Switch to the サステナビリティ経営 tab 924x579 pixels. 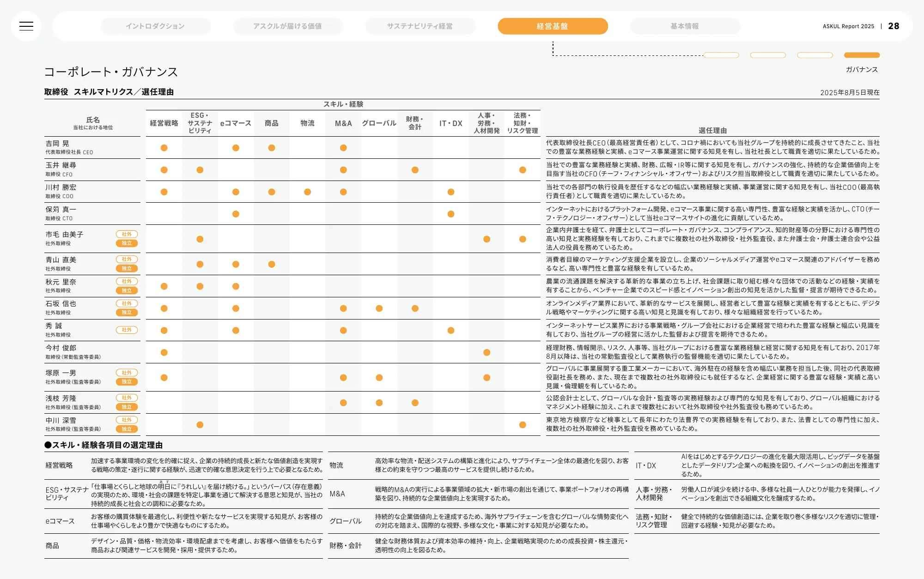pyautogui.click(x=419, y=26)
